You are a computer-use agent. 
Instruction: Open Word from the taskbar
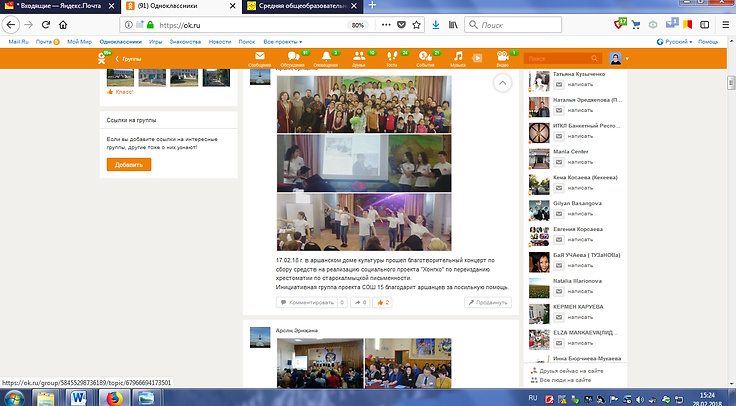tap(78, 398)
